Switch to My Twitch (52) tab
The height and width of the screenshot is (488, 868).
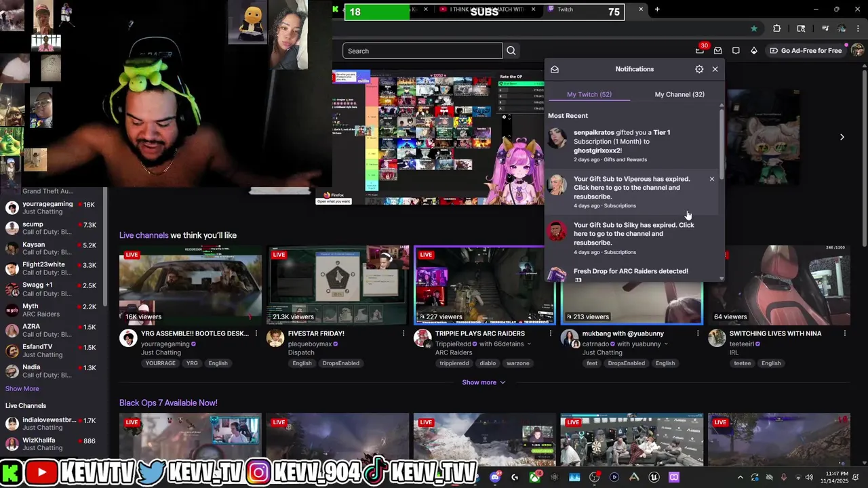click(x=589, y=94)
